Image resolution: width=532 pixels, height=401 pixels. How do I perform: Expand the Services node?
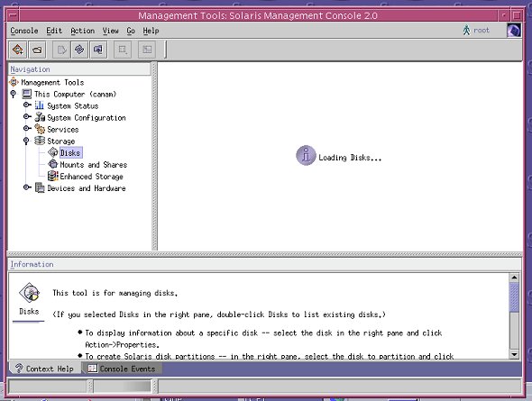click(x=27, y=129)
